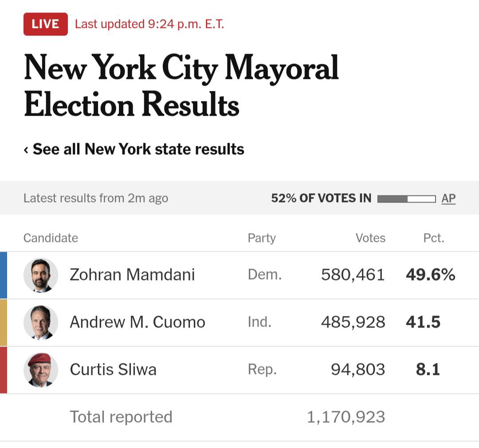Click the AP source link

click(448, 199)
